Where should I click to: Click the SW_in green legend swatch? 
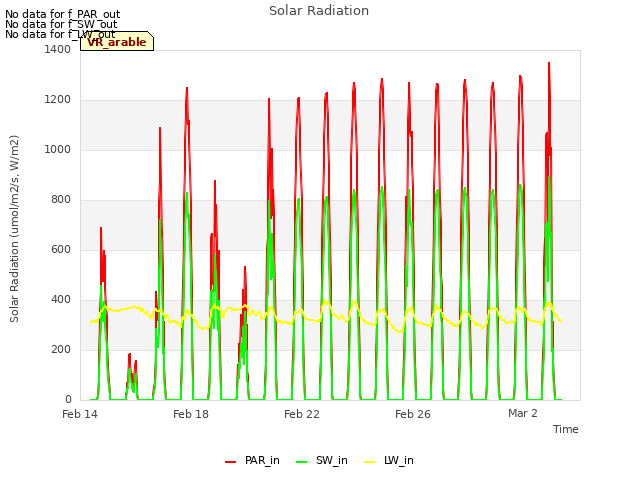pyautogui.click(x=301, y=462)
